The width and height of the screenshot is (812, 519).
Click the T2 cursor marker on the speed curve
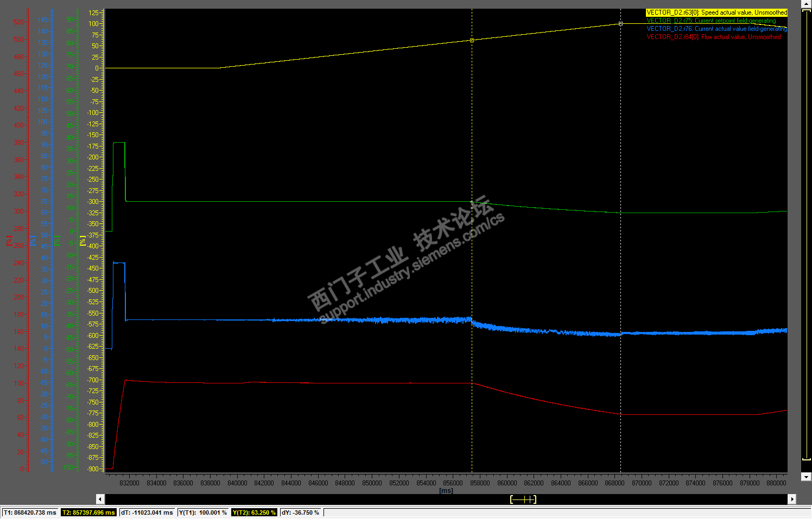pyautogui.click(x=472, y=40)
